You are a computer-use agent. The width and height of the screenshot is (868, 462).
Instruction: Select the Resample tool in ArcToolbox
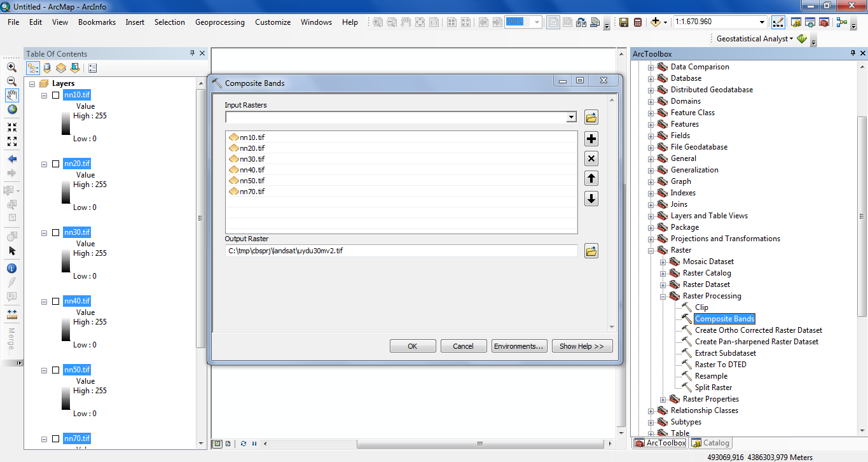pyautogui.click(x=711, y=376)
